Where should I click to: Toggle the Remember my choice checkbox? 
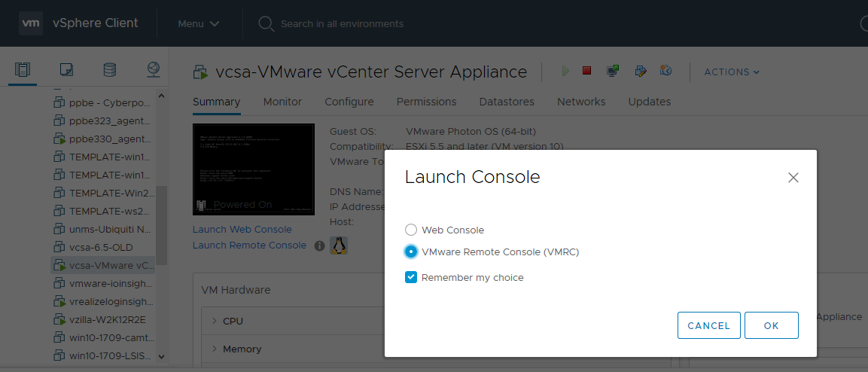pyautogui.click(x=411, y=277)
